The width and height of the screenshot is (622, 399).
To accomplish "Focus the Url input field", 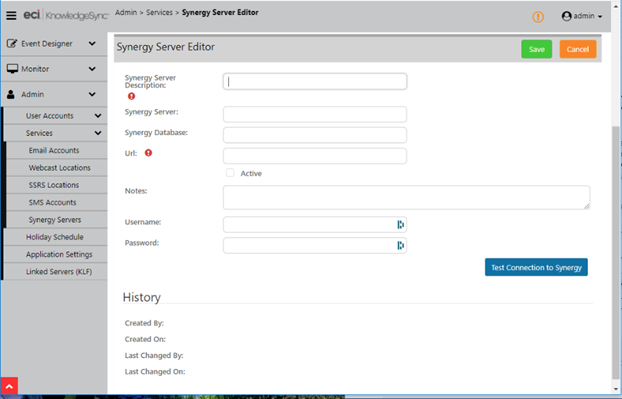I will (x=315, y=156).
